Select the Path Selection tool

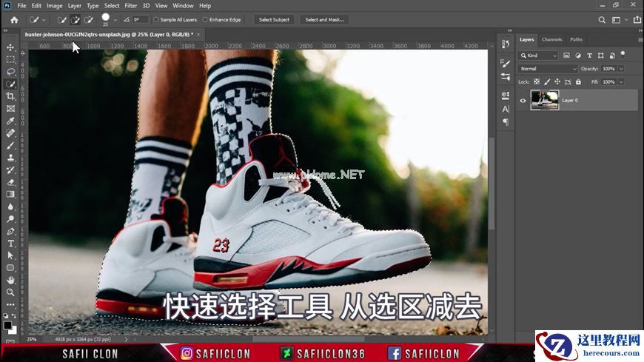click(x=10, y=255)
